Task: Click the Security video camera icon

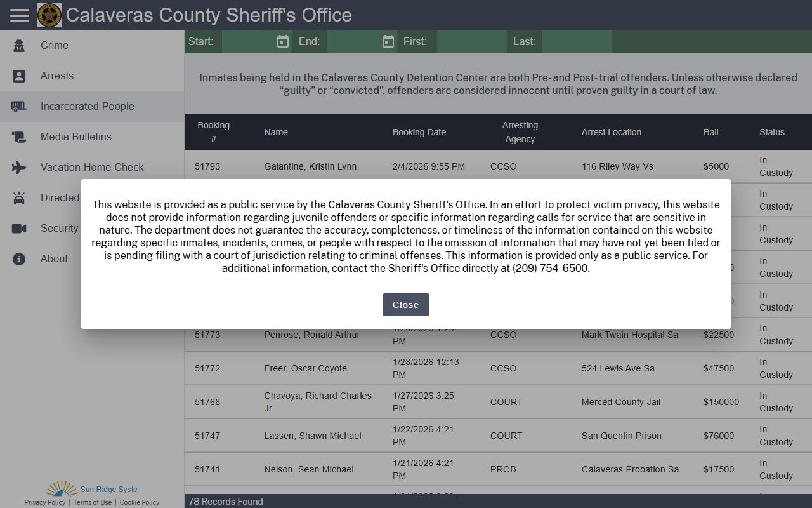Action: tap(19, 229)
